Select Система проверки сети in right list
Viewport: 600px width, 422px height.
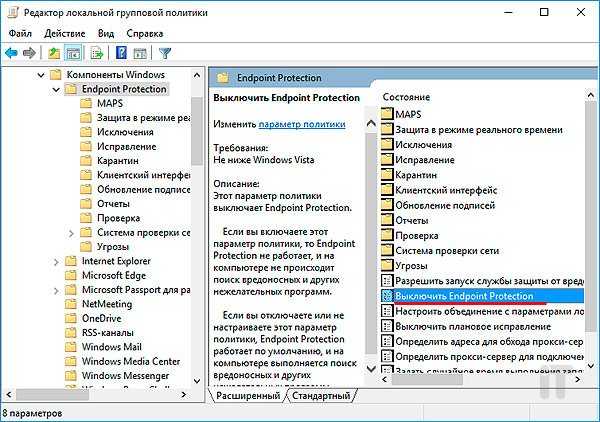[x=440, y=251]
